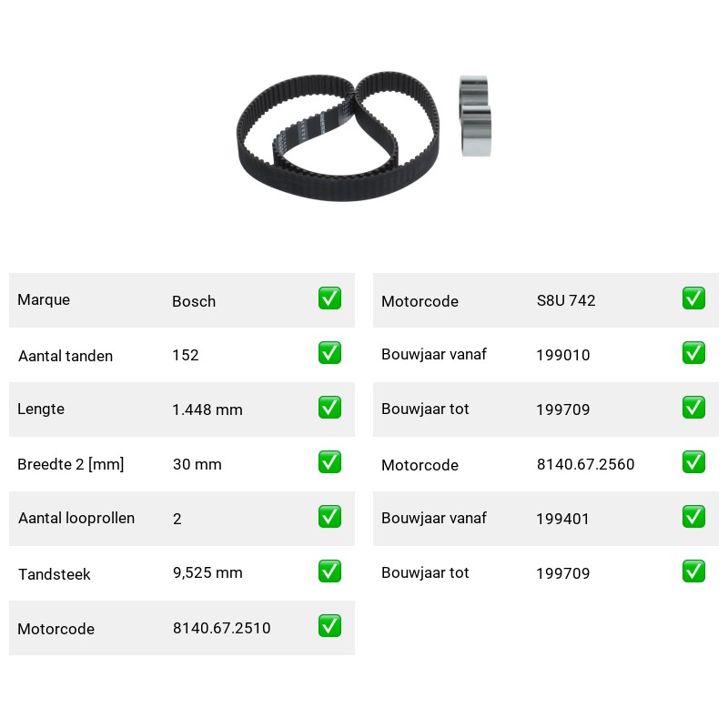Select the Bosch brand value
Screen dimensions: 728x728
[194, 301]
